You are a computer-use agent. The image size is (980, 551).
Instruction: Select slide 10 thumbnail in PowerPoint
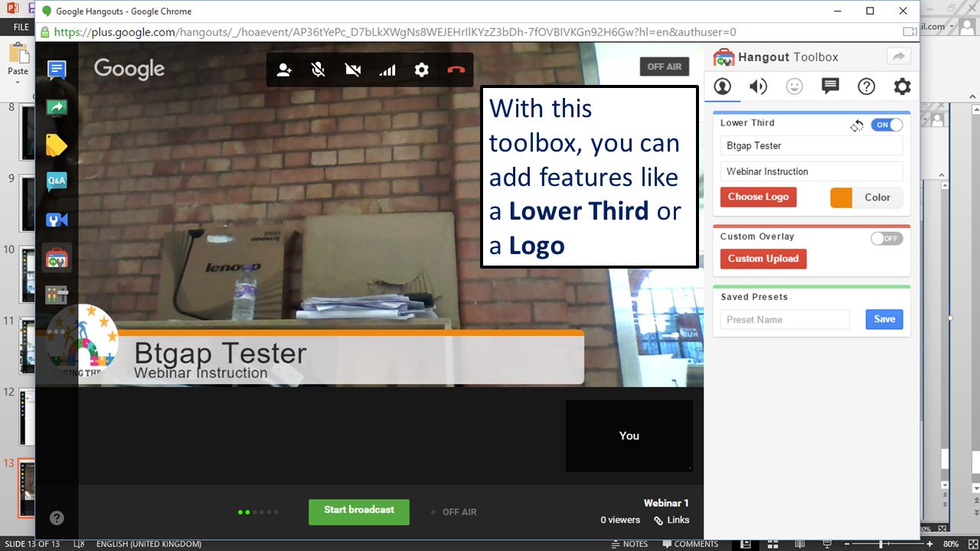[27, 274]
